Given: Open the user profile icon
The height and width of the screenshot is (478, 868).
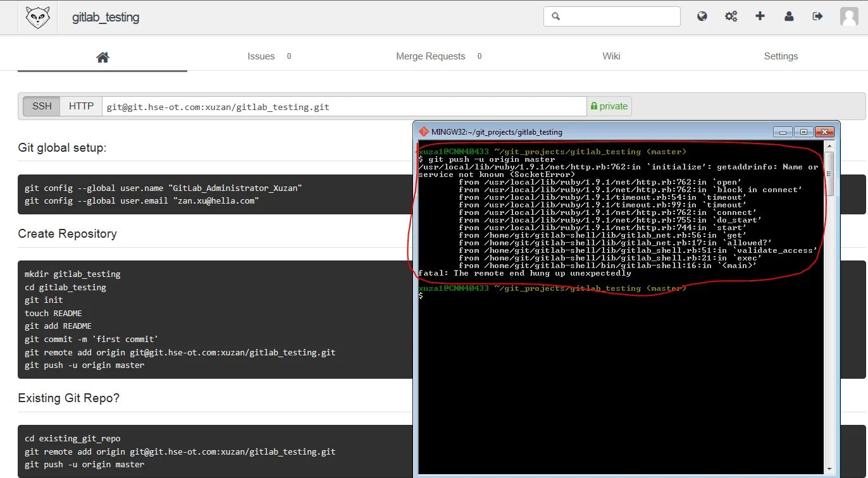Looking at the screenshot, I should tap(789, 16).
